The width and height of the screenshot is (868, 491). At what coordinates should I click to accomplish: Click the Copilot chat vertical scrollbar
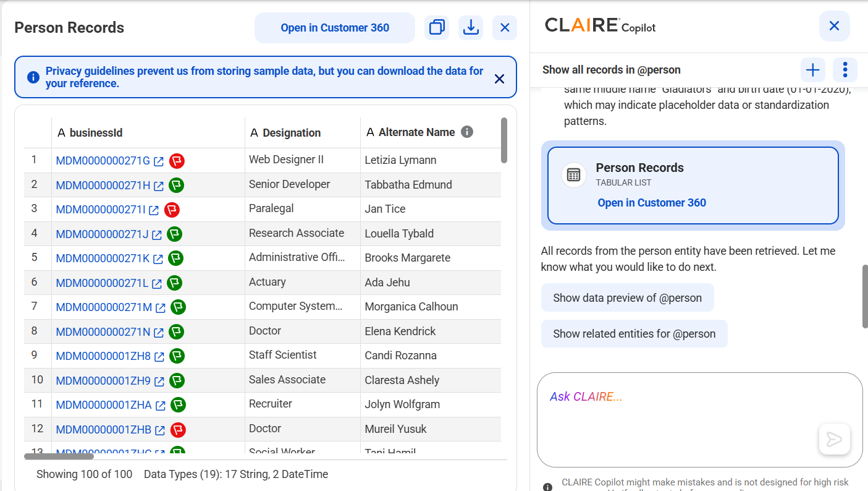click(865, 296)
